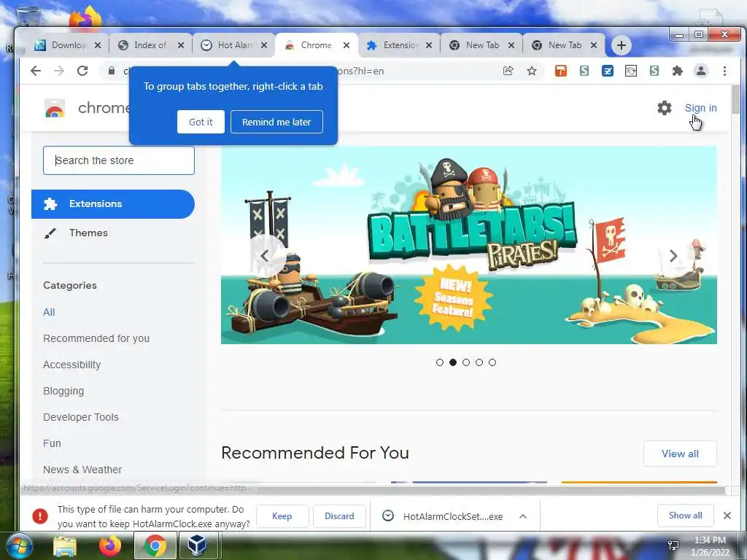Show all downloads

685,516
